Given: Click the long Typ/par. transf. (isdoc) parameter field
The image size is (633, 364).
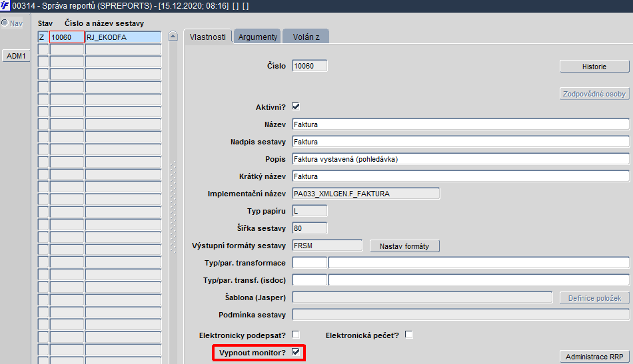Looking at the screenshot, I should click(479, 280).
